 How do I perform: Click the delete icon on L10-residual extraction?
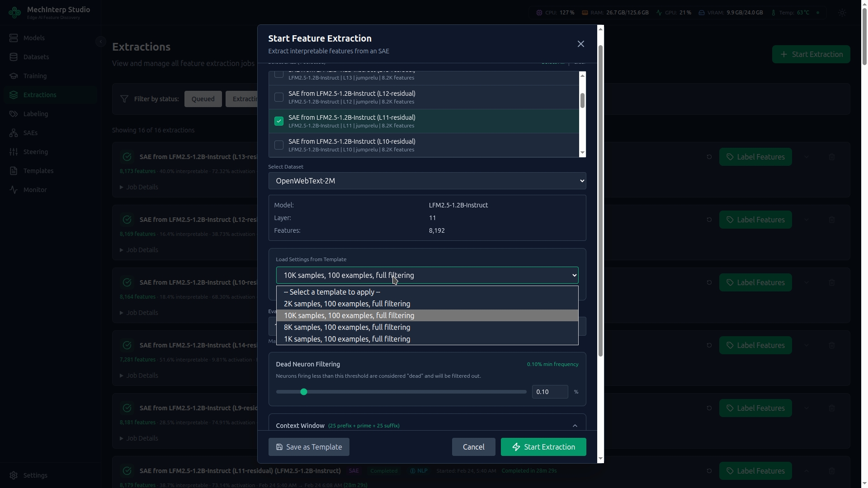[832, 282]
